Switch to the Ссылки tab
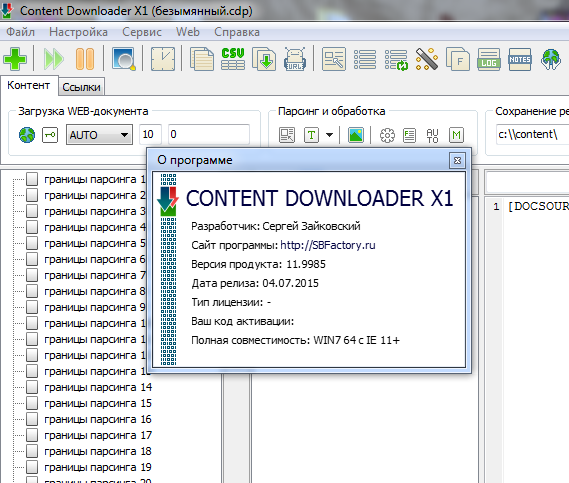569x483 pixels. click(81, 87)
